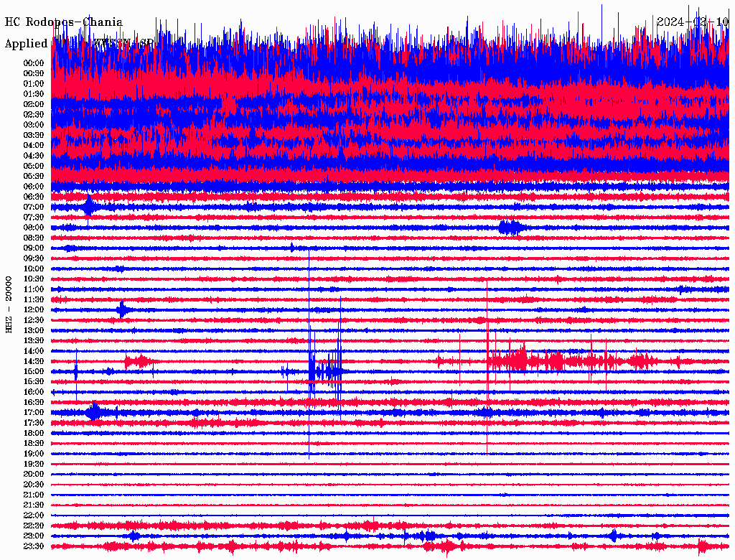
Task: Click the 2024-03-10 date label
Action: [693, 22]
